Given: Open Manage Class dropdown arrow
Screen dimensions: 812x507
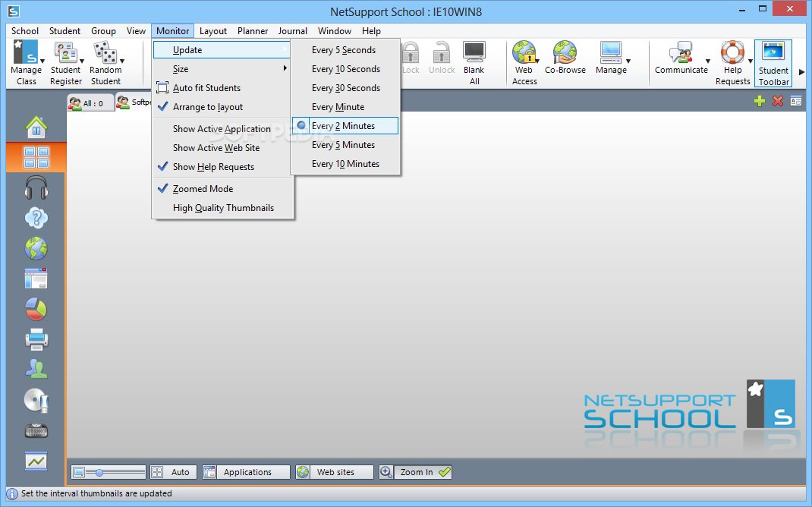Looking at the screenshot, I should 42,61.
